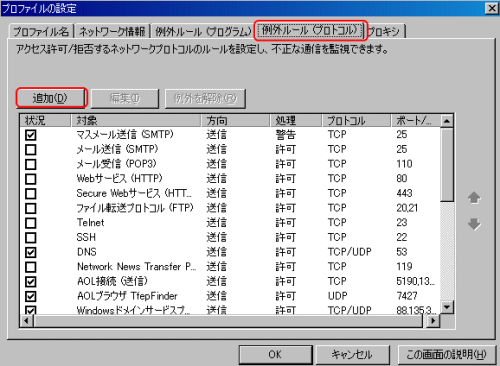Select the AOLブラウザ TfepFinder row text
500x366 pixels.
[127, 296]
